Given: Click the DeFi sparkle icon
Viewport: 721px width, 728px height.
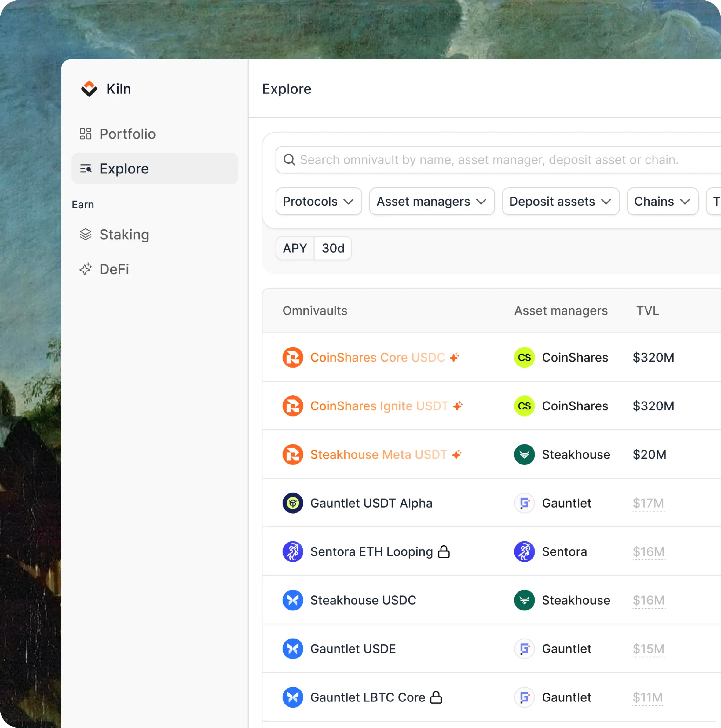Looking at the screenshot, I should [86, 269].
